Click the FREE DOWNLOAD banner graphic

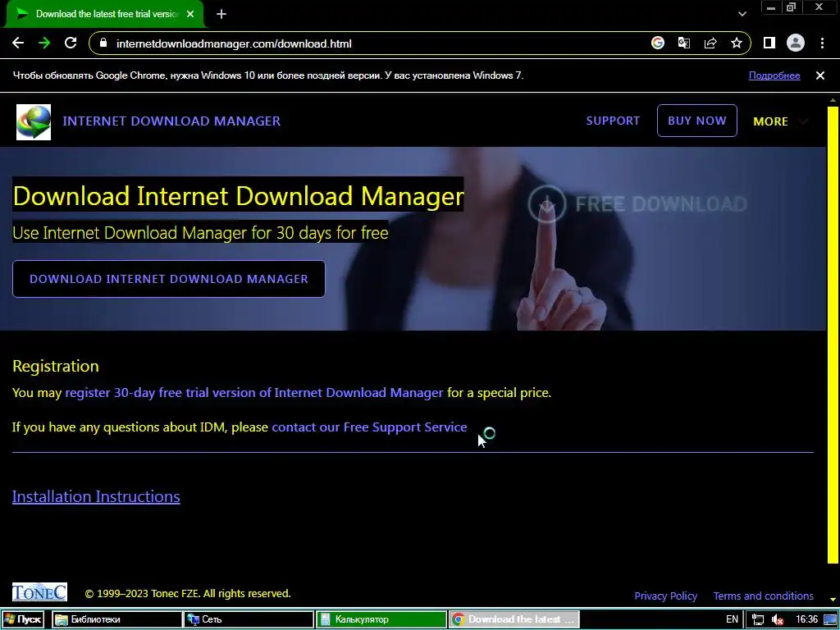[x=637, y=203]
